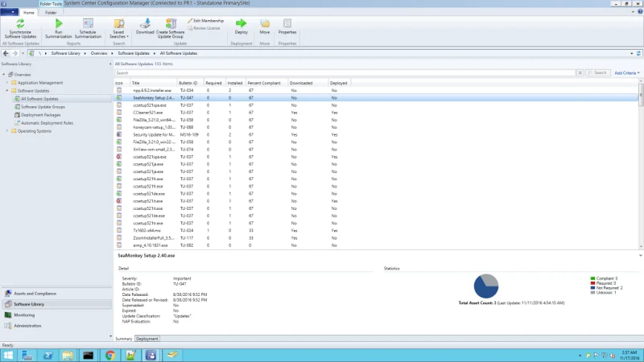
Task: Select the XnView-win-small update row
Action: pyautogui.click(x=376, y=150)
